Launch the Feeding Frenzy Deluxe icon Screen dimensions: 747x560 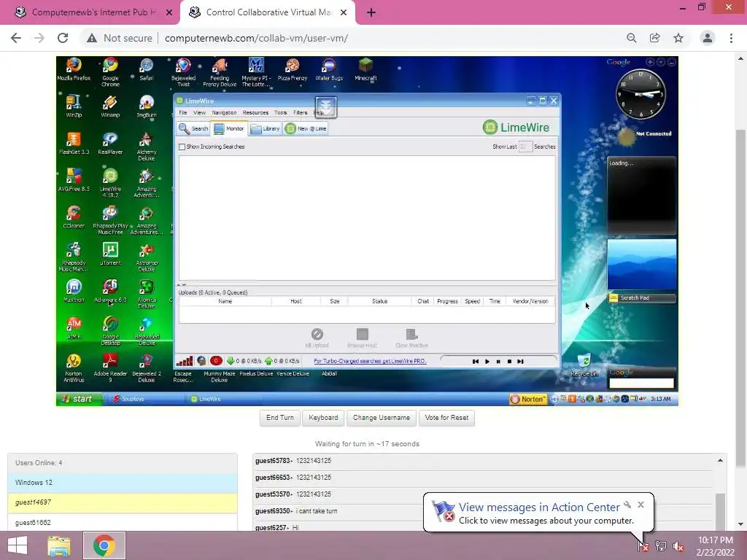pos(220,71)
